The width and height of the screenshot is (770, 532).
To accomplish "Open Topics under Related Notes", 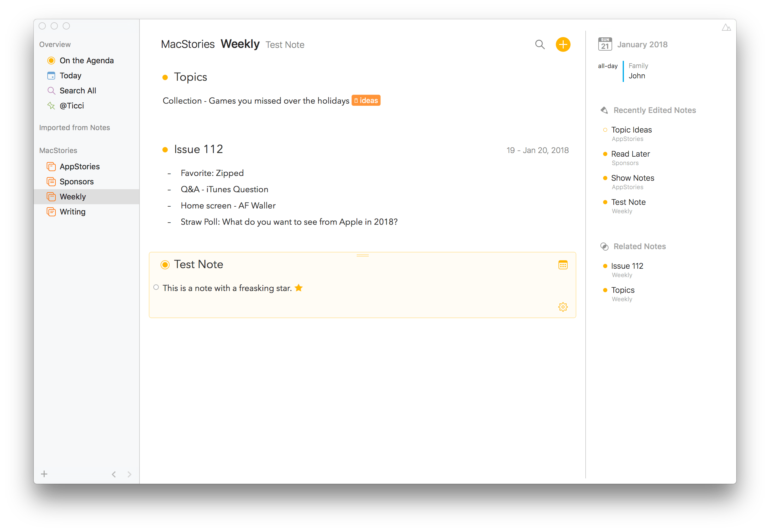I will click(x=622, y=290).
